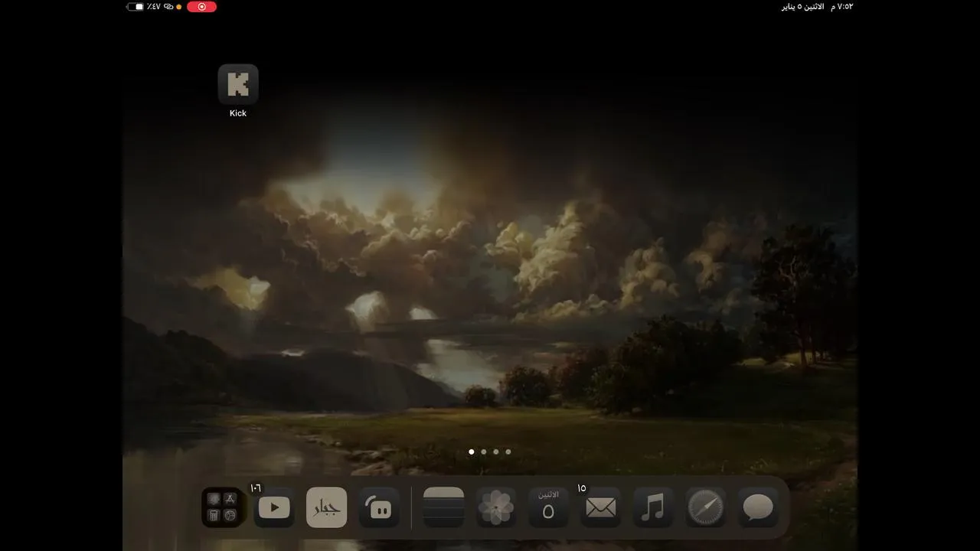Tap the link icon in status bar
Viewport: 980px width, 551px height.
(168, 6)
